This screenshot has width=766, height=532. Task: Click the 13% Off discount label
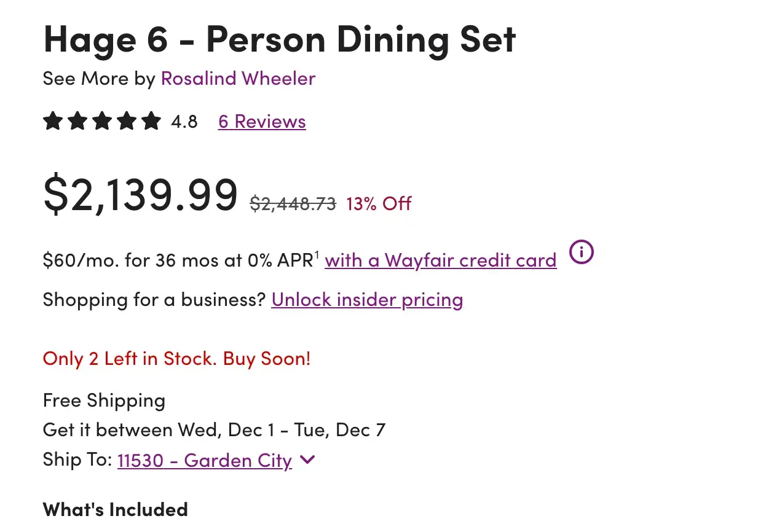(x=379, y=203)
